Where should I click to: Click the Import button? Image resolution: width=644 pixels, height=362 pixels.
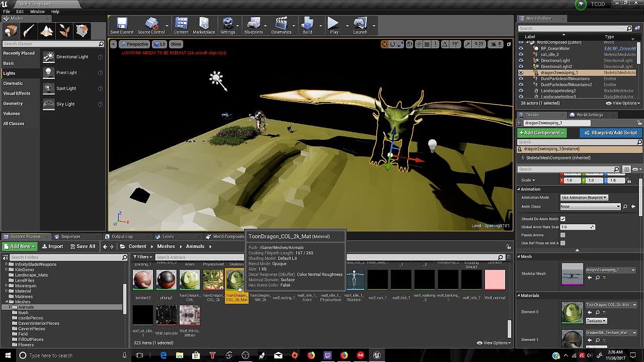52,246
